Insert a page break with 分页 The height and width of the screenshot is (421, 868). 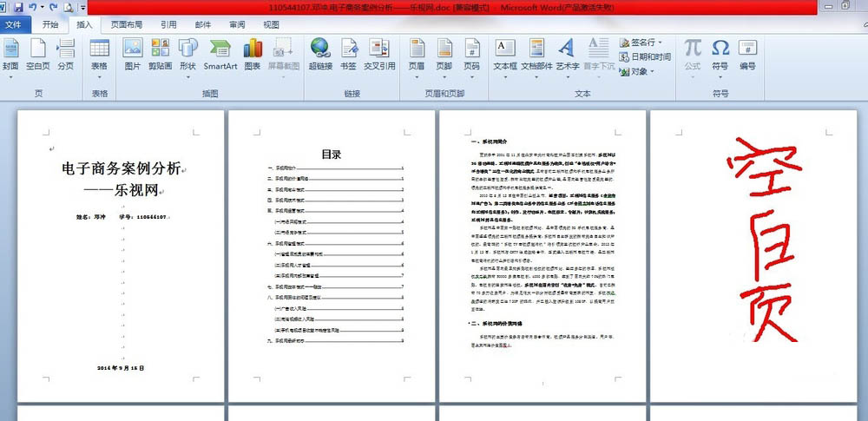[x=65, y=56]
